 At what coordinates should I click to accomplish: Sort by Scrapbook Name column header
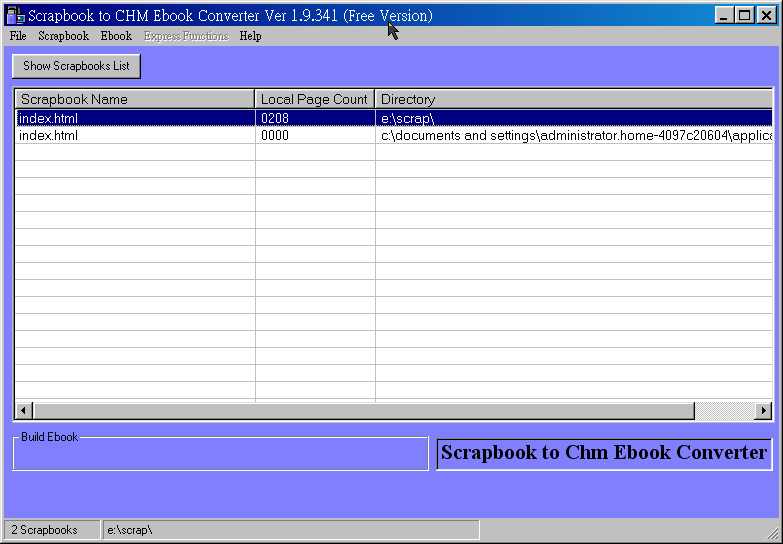(x=134, y=99)
